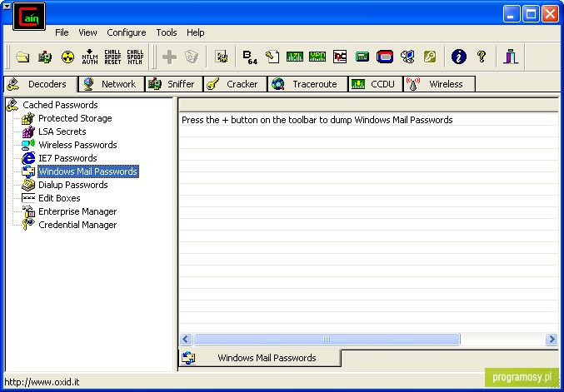Select Enterprise Manager in the tree
This screenshot has width=564, height=392.
click(77, 211)
